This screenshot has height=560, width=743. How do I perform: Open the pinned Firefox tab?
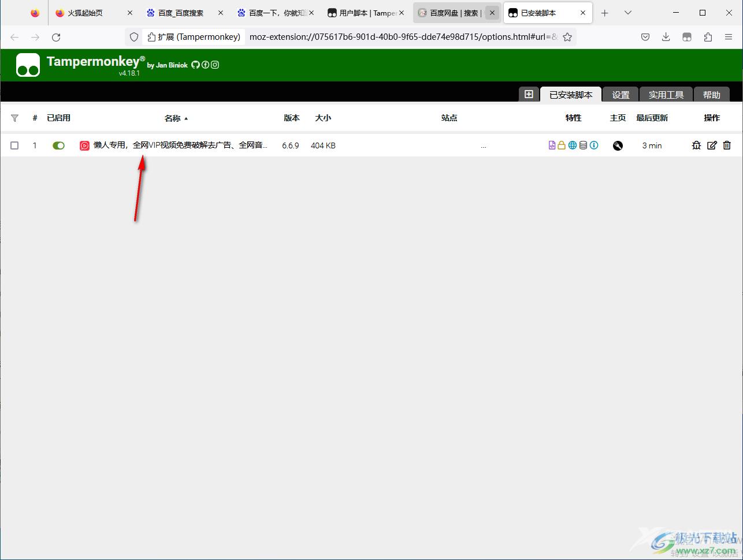(35, 13)
